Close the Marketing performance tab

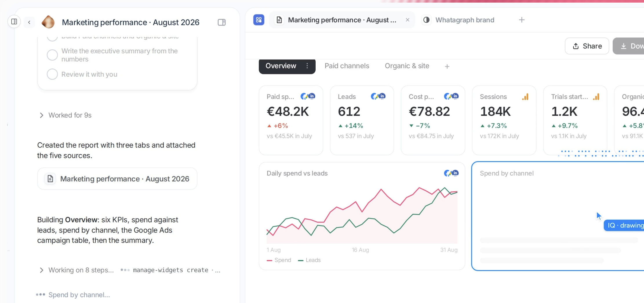click(x=407, y=20)
